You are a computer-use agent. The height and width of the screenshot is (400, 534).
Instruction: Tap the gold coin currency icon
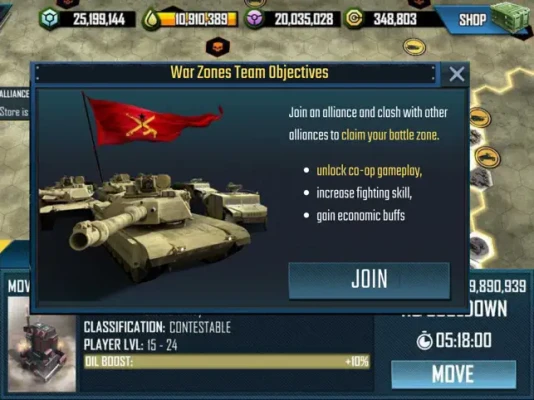(x=354, y=18)
